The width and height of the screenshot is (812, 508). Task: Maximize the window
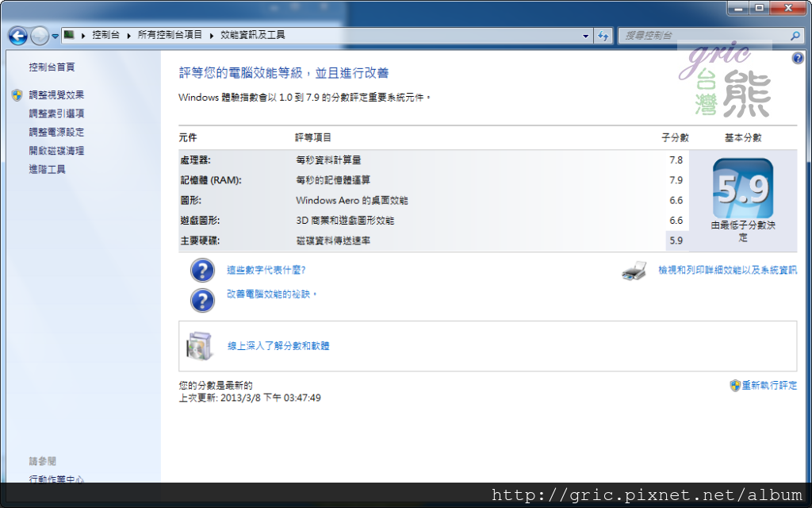click(x=759, y=8)
